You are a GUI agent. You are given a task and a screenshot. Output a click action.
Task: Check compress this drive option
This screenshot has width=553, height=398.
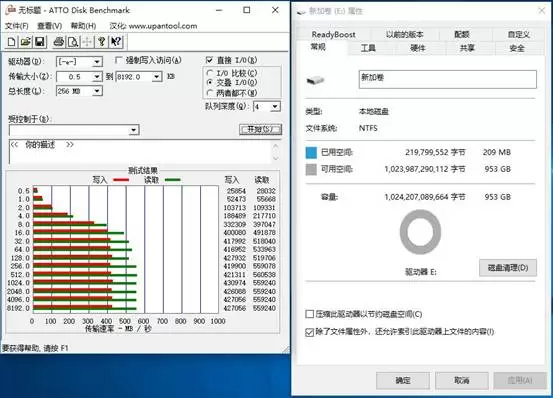pyautogui.click(x=310, y=314)
